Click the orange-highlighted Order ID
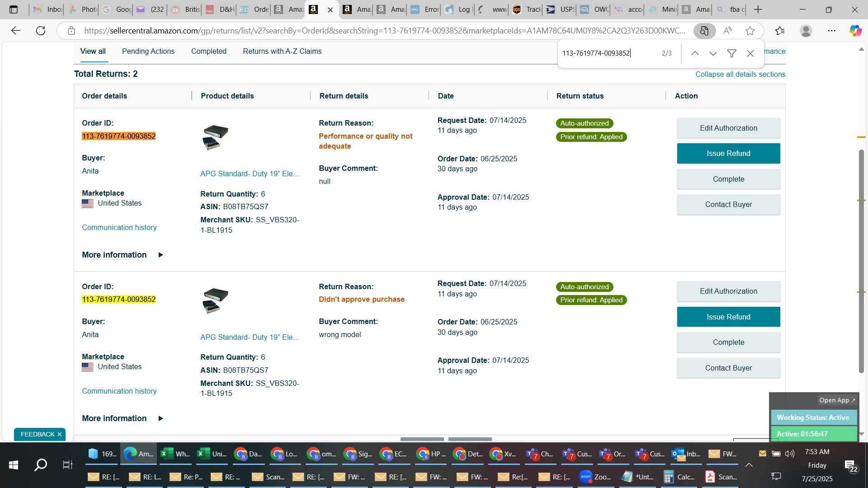 [x=118, y=136]
